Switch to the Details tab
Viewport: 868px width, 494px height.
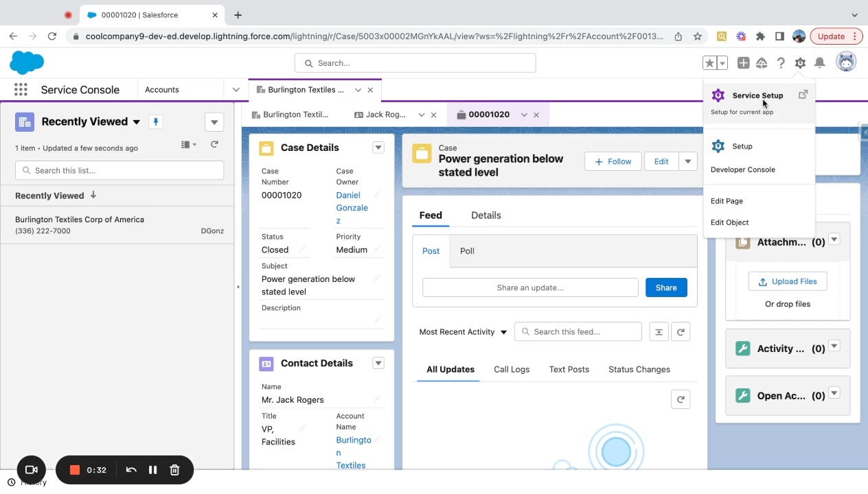pyautogui.click(x=486, y=215)
